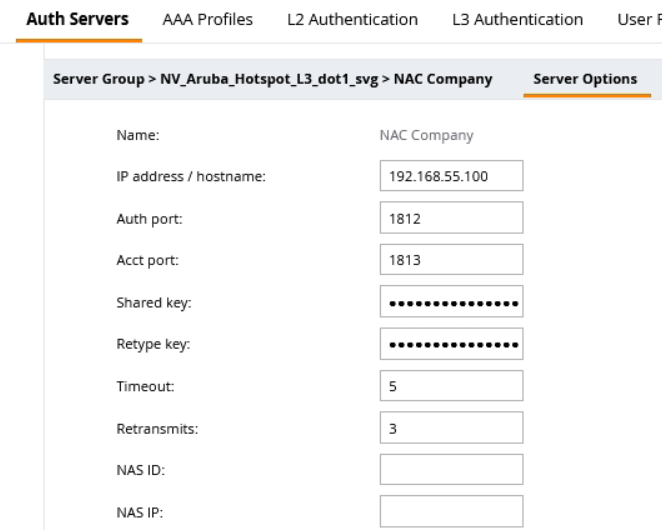Select the L3 Authentication tab

point(517,19)
